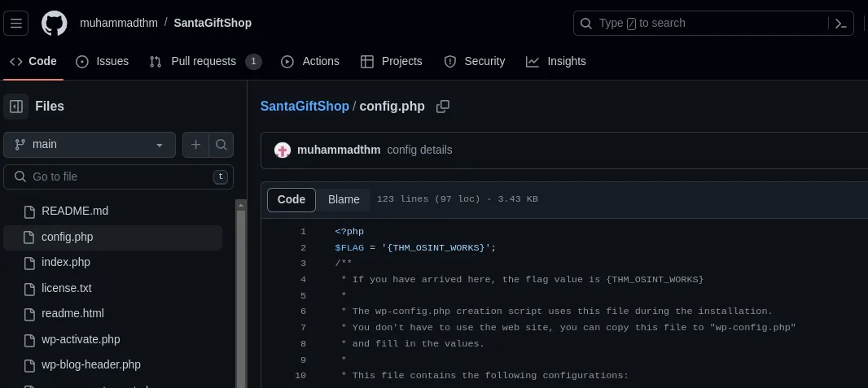Open the Actions tab

coord(310,61)
